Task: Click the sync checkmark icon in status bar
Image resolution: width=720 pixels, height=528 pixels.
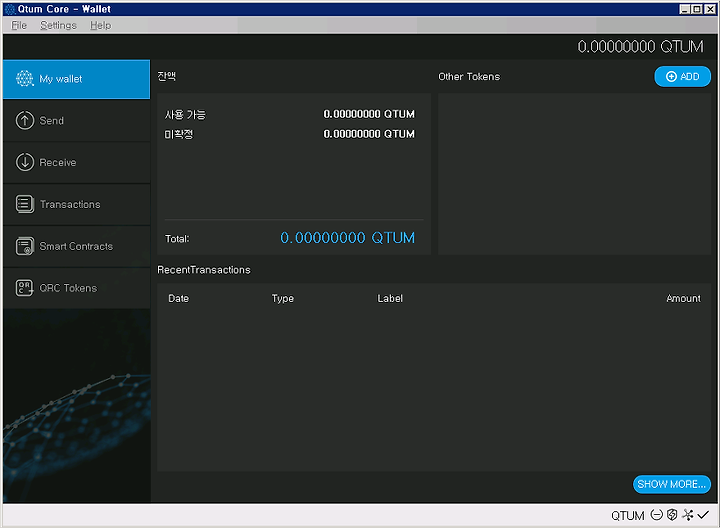Action: (x=703, y=515)
